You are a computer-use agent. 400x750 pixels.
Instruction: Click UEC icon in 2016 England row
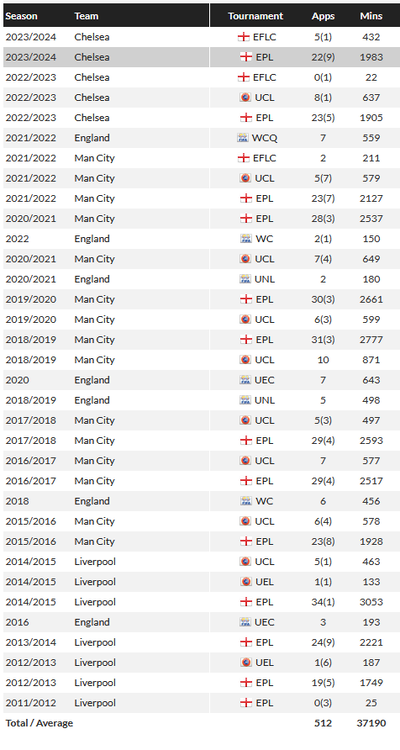245,622
